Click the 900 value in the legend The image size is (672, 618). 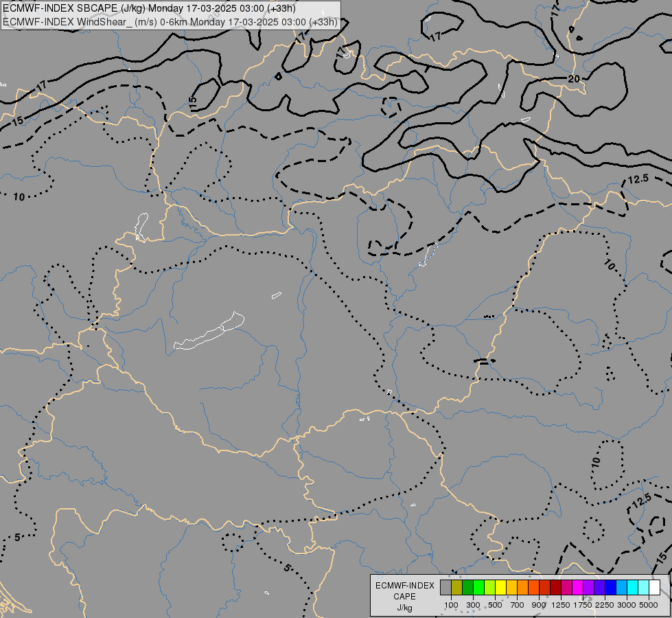click(x=539, y=605)
